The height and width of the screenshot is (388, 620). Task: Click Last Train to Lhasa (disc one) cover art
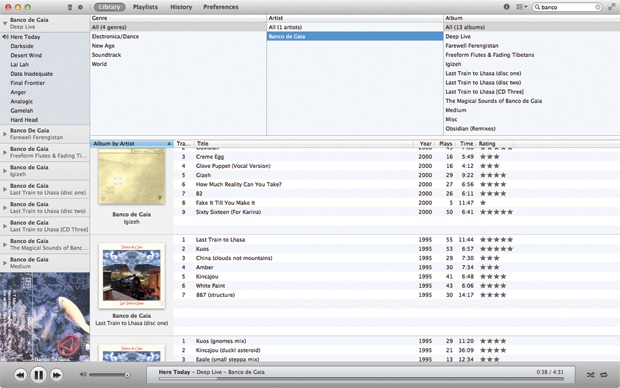(132, 276)
